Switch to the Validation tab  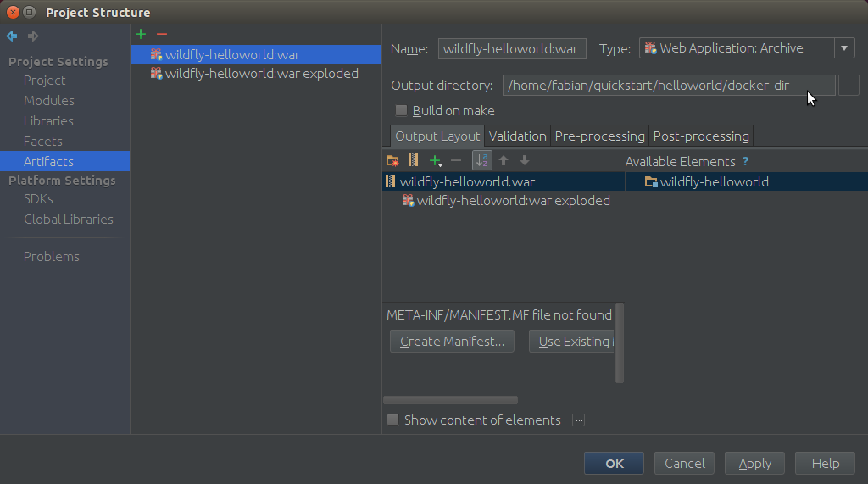517,136
